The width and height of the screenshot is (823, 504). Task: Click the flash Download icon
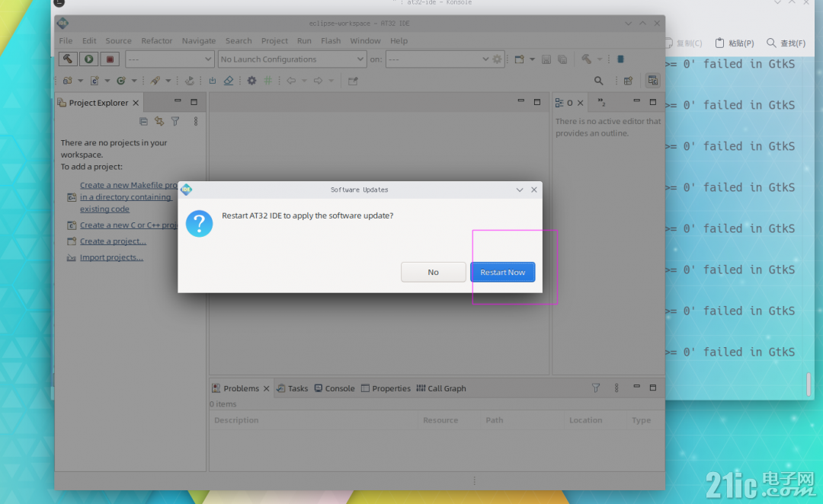click(212, 81)
